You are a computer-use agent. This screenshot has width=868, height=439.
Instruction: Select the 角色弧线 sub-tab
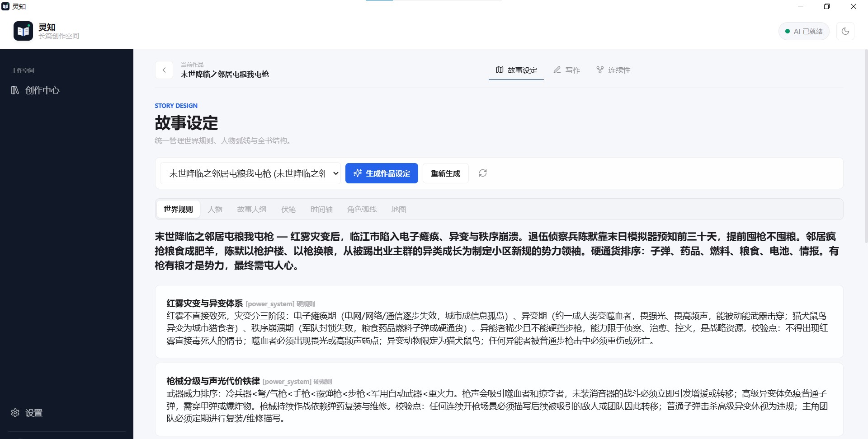tap(362, 209)
